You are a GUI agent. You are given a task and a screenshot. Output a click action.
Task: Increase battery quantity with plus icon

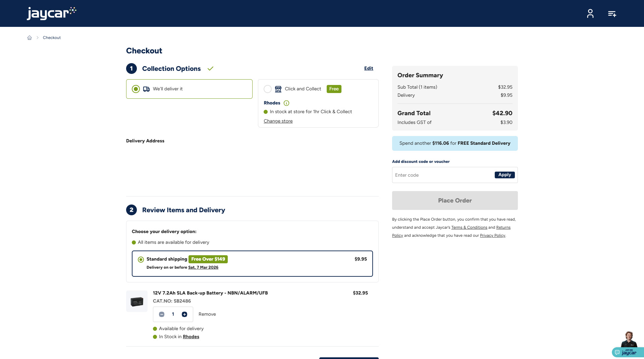point(184,314)
